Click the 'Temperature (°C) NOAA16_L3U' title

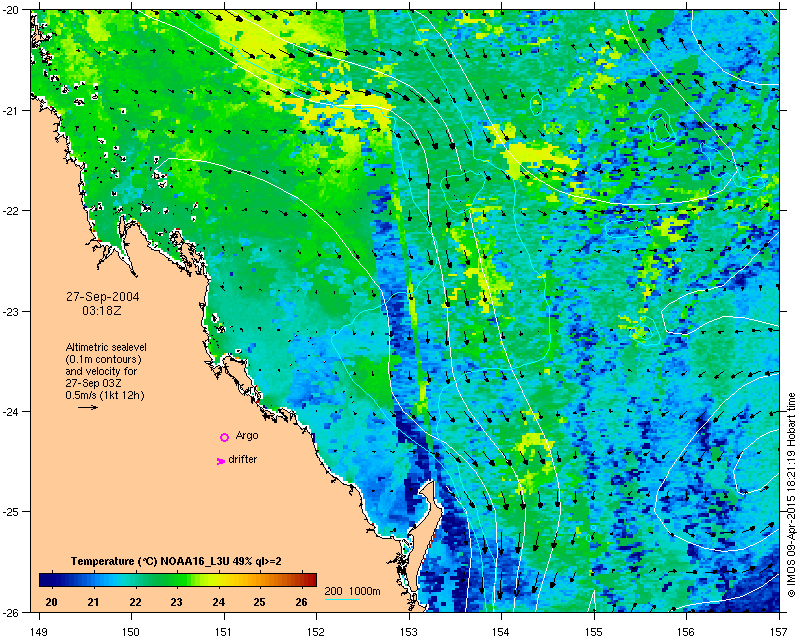[151, 561]
